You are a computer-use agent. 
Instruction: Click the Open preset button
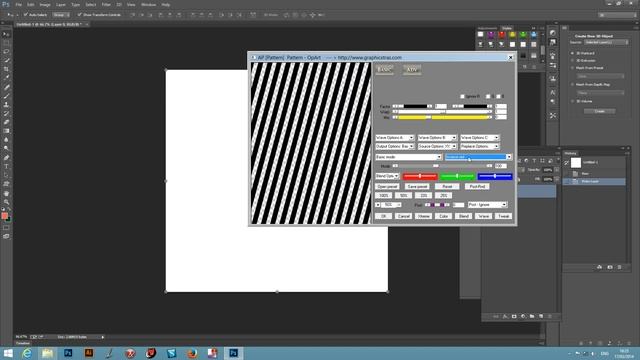[387, 187]
